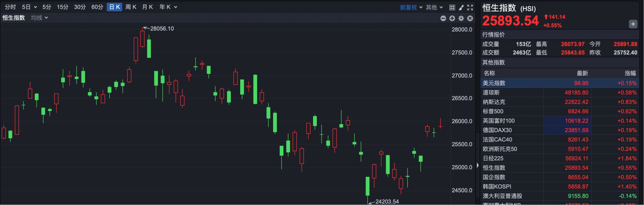644x205 pixels.
Task: Switch to 分时 intraday view
Action: coord(10,7)
